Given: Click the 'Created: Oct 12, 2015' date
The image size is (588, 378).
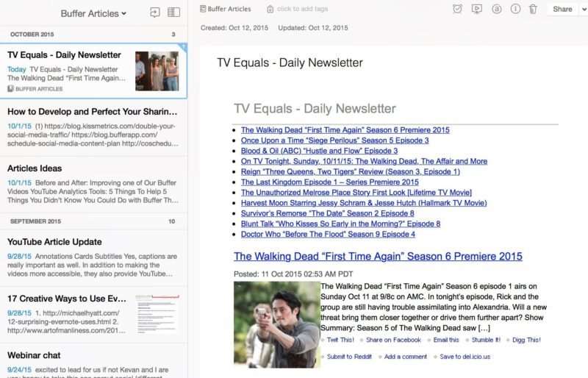Looking at the screenshot, I should tap(234, 28).
